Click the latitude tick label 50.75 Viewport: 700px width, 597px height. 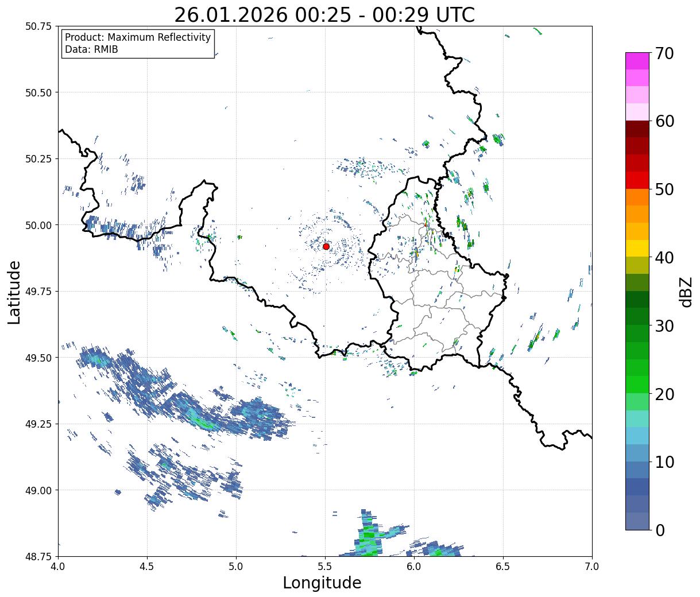tap(38, 26)
